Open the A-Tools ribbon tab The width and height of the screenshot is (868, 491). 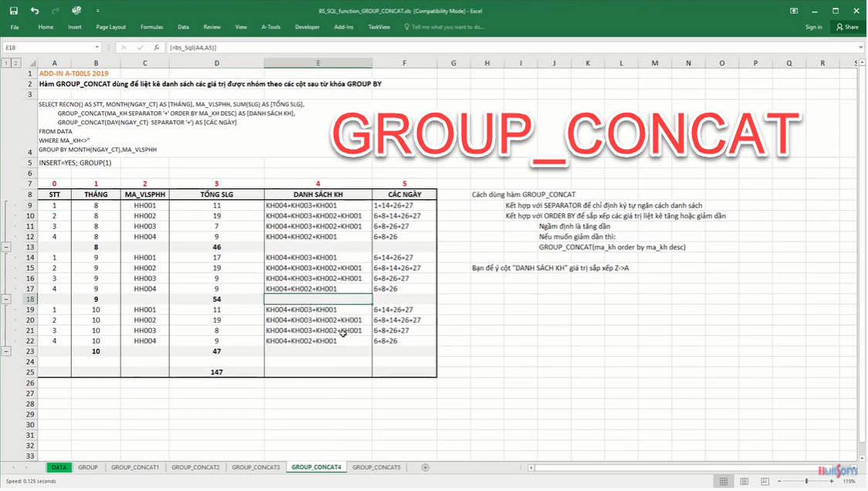[x=270, y=27]
